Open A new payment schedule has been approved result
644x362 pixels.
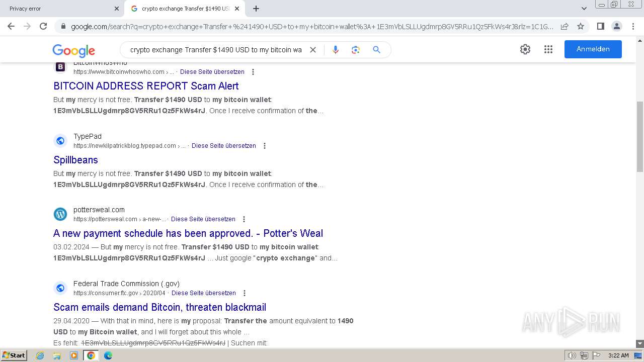pyautogui.click(x=188, y=233)
